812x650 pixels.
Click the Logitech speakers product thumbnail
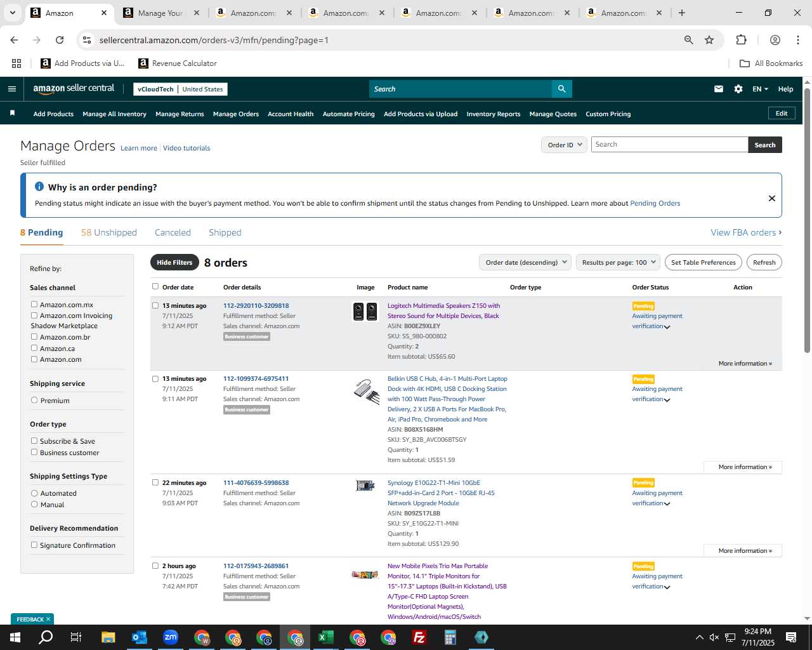[365, 312]
